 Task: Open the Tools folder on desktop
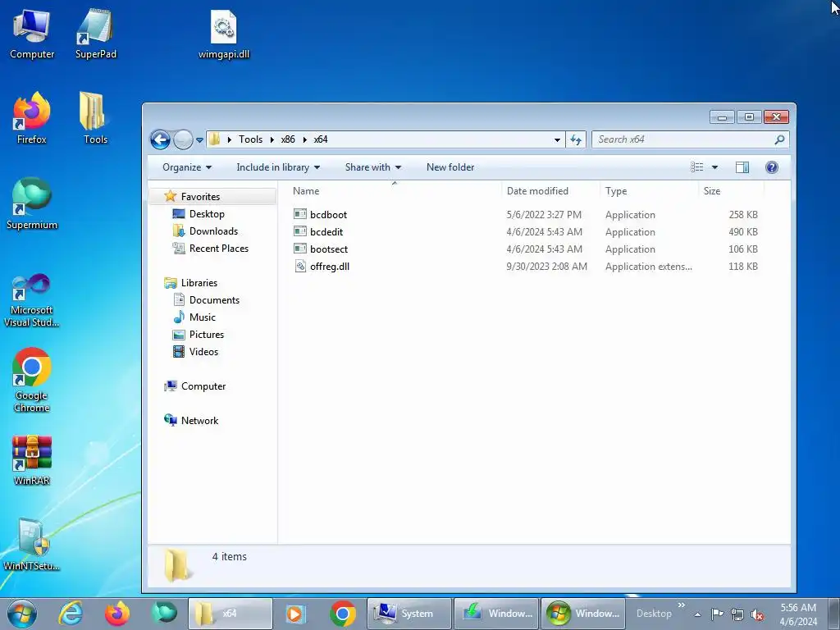tap(95, 118)
